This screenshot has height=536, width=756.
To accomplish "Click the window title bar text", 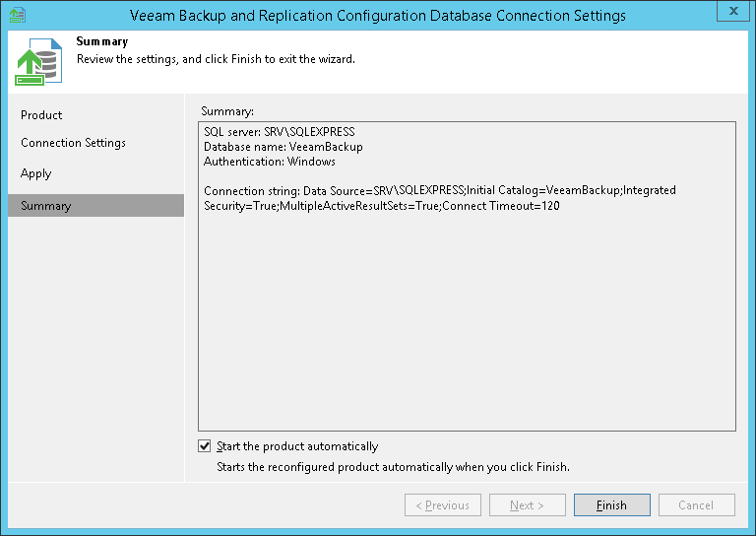I will pyautogui.click(x=377, y=16).
